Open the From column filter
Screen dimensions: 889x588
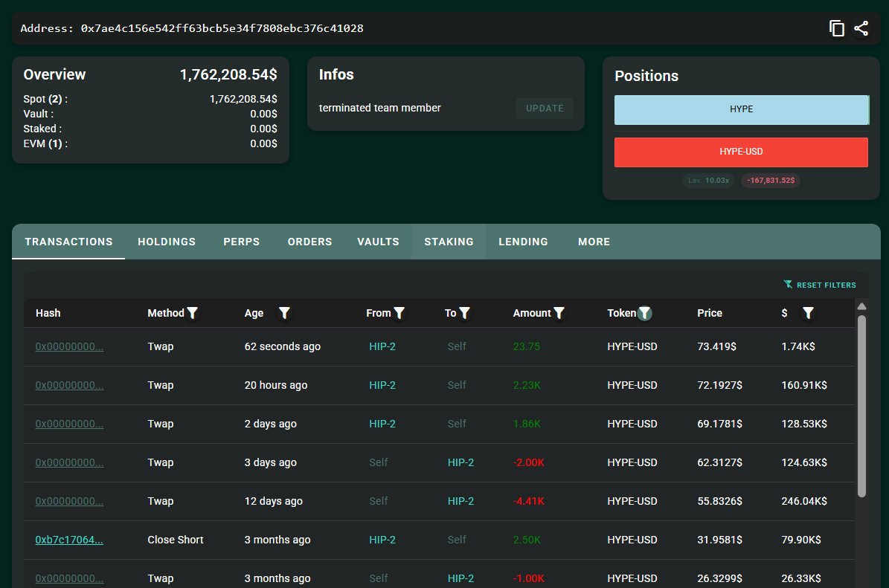pyautogui.click(x=399, y=313)
